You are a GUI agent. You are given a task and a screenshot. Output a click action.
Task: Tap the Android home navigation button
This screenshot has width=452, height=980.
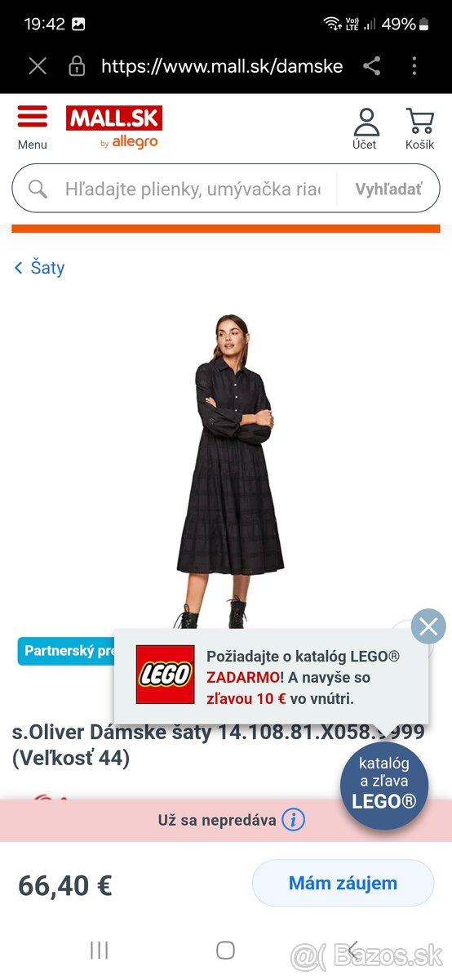point(226,950)
